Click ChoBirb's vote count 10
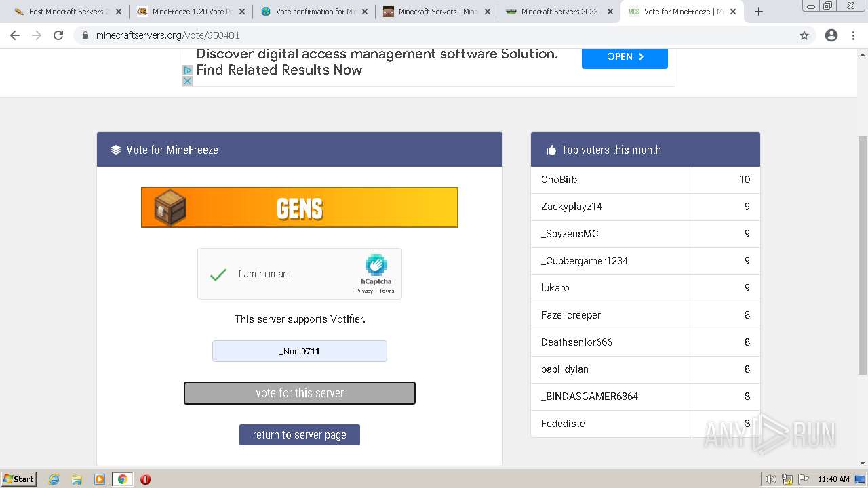 [x=745, y=180]
